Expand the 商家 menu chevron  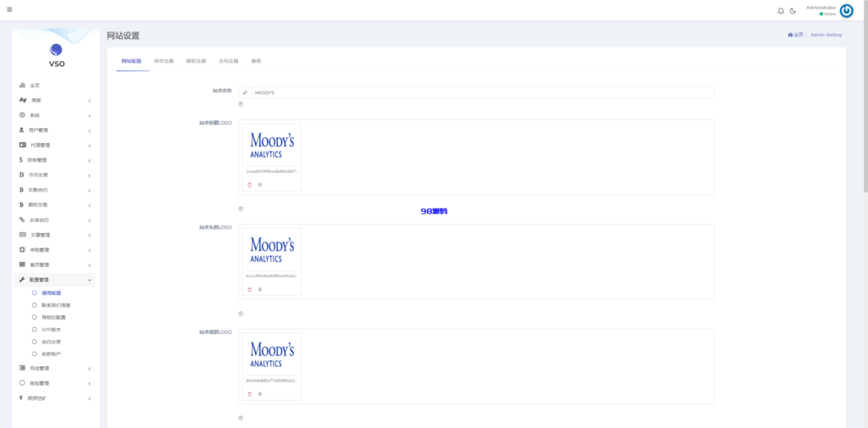tap(90, 101)
